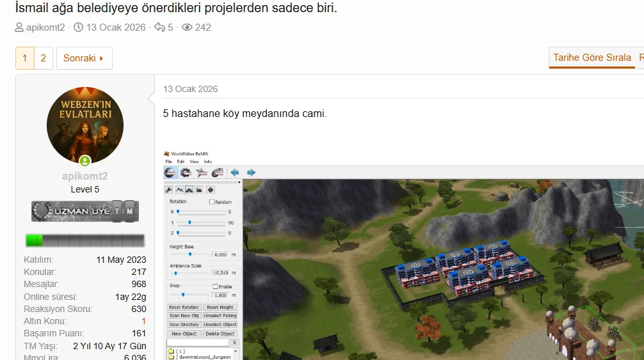This screenshot has height=360, width=644.
Task: Open the View menu in WorldEditor
Action: tap(194, 162)
